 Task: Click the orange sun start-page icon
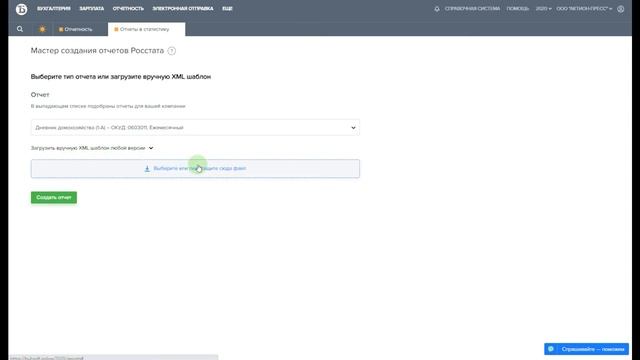(42, 29)
